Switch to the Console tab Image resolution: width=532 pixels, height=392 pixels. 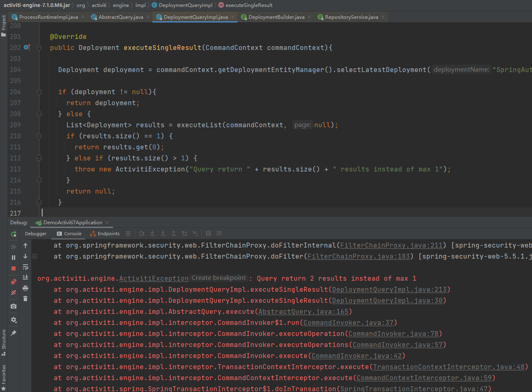pos(69,234)
